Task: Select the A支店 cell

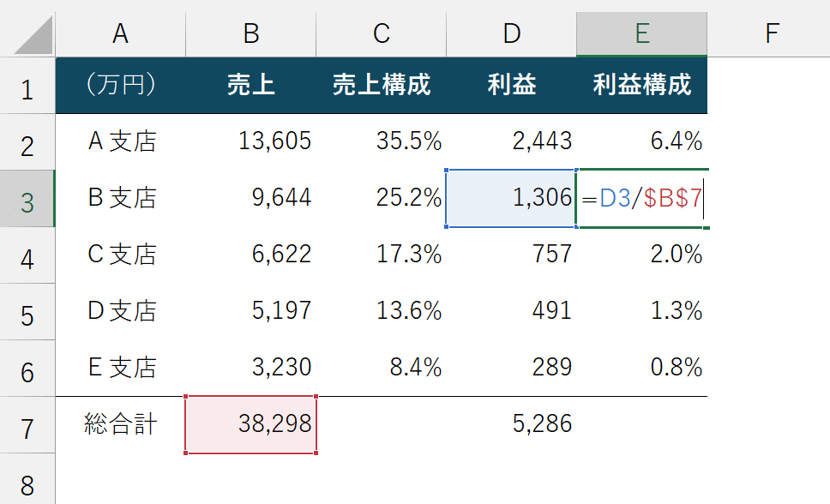Action: [x=121, y=142]
